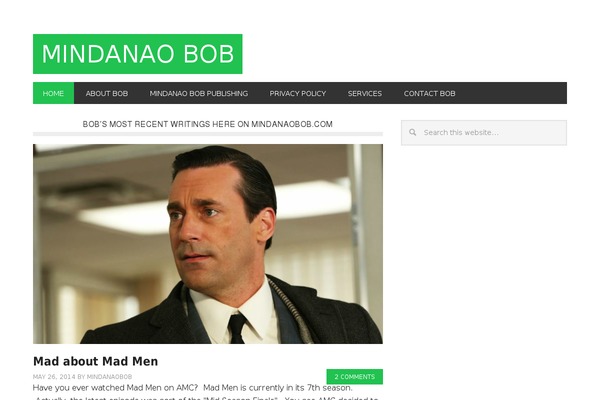Screen dimensions: 600x400
Task: Click the gray divider bar under the heading
Action: tap(208, 134)
